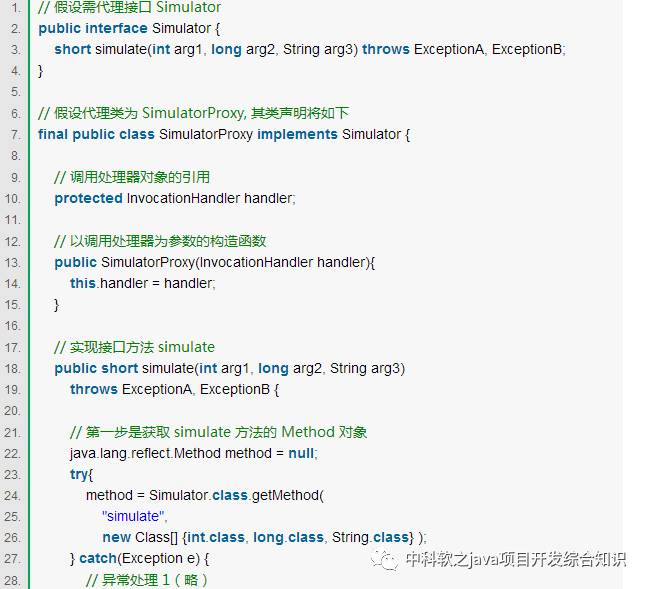Click the 'protected' keyword before InvocationHandler

[x=88, y=199]
